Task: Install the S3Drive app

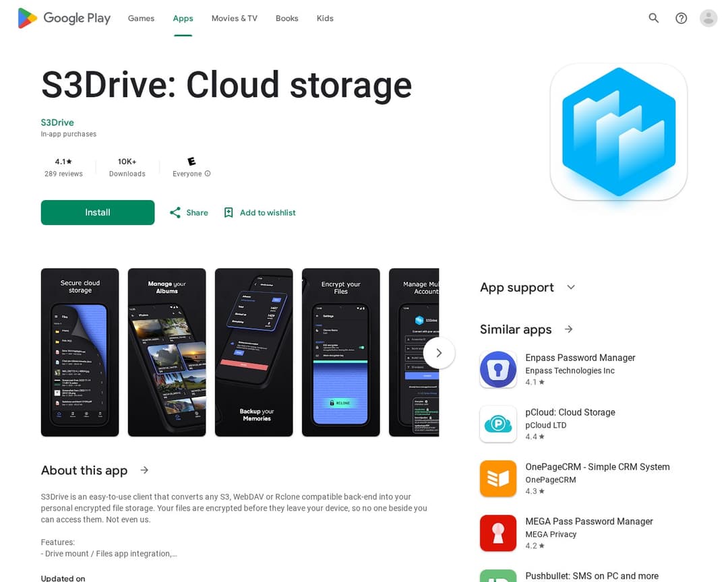Action: coord(98,213)
